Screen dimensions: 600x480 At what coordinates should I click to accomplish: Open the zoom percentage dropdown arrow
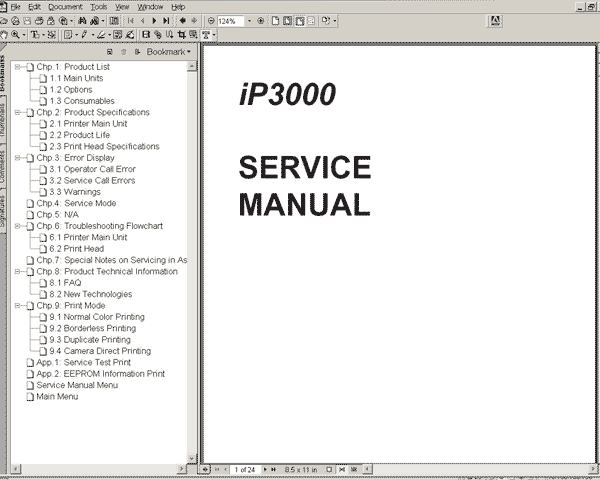[249, 21]
